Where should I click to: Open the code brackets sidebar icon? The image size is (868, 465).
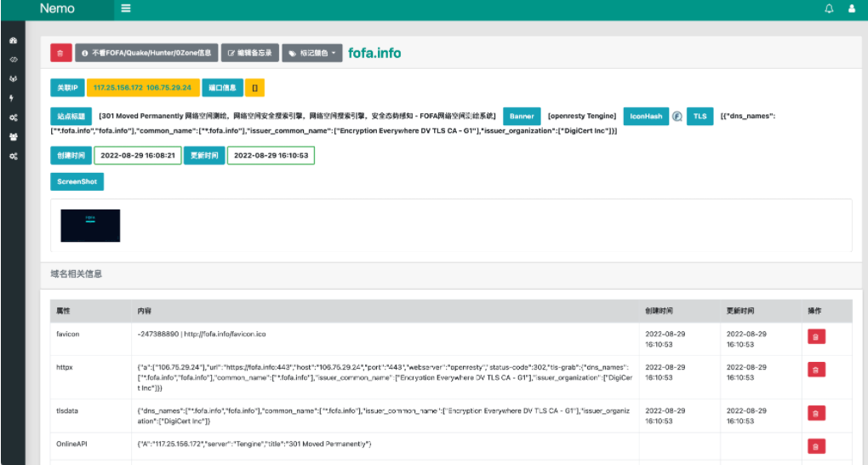[14, 60]
